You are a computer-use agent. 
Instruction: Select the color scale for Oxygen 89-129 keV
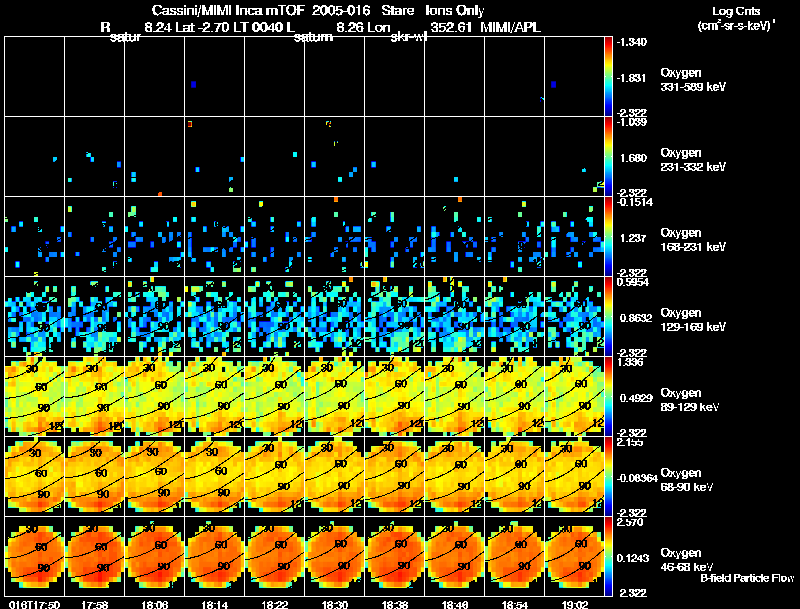pos(609,396)
